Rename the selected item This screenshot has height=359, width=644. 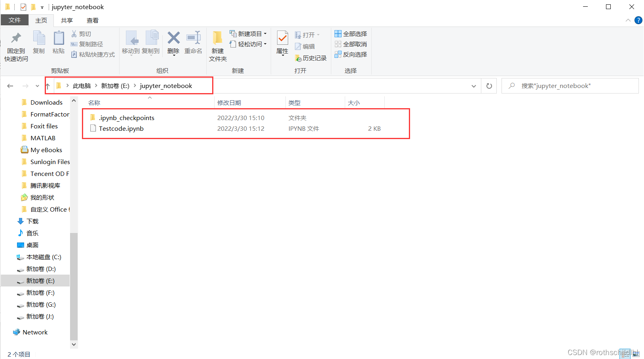pyautogui.click(x=194, y=42)
